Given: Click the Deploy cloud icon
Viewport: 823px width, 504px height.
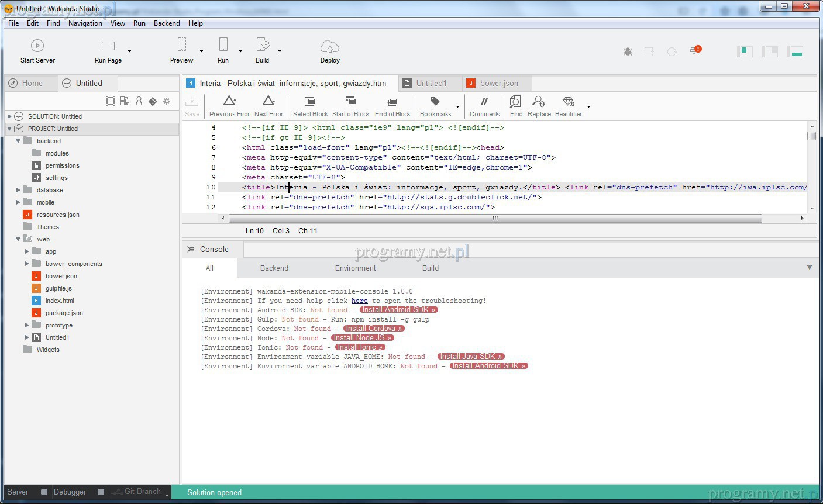Looking at the screenshot, I should coord(330,47).
